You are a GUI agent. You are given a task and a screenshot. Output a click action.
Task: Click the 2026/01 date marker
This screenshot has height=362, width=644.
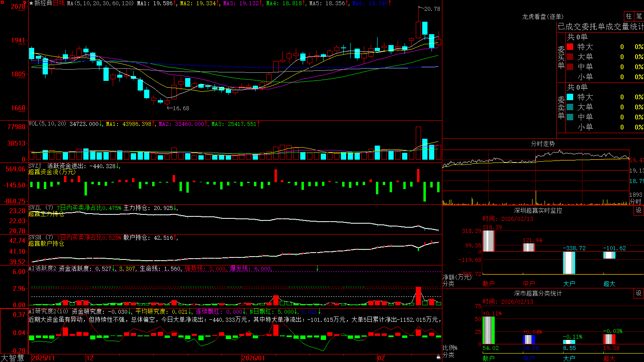[x=253, y=358]
